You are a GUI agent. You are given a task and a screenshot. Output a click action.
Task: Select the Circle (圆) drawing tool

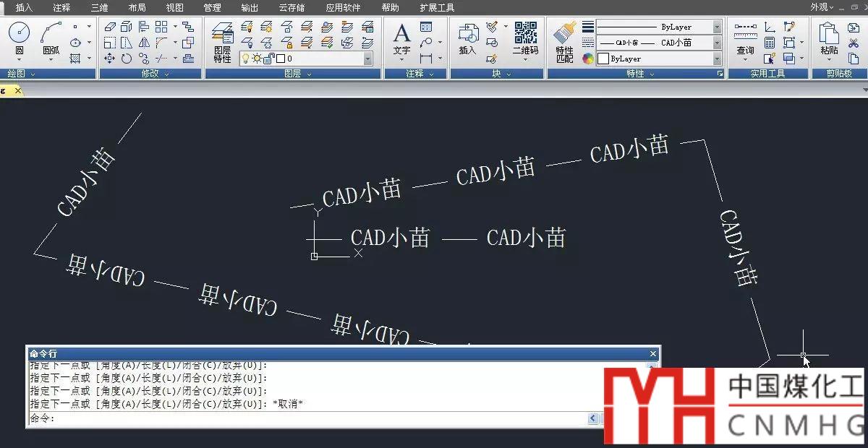(x=19, y=38)
